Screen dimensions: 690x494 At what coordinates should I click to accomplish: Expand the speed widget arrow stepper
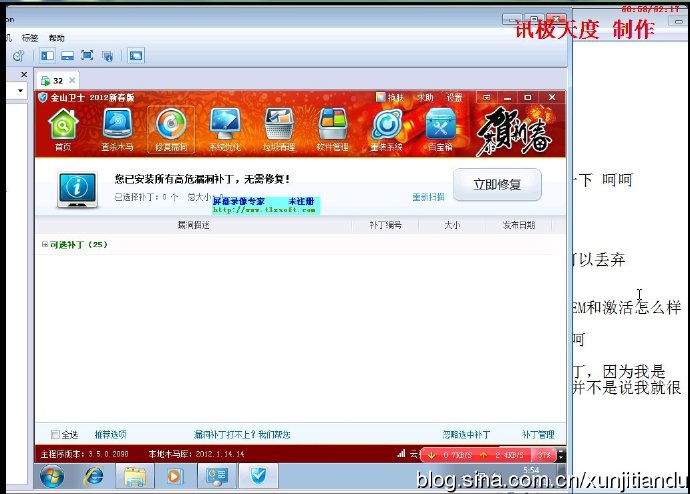(561, 455)
